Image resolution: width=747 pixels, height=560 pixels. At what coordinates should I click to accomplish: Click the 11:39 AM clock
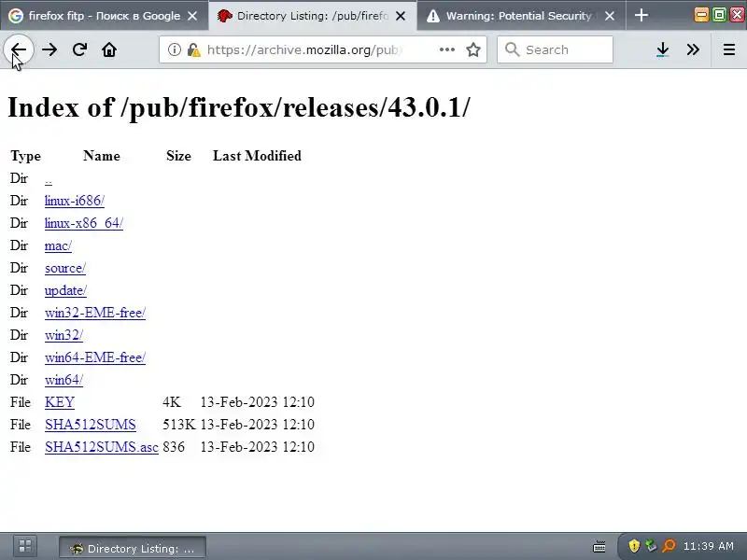709,546
